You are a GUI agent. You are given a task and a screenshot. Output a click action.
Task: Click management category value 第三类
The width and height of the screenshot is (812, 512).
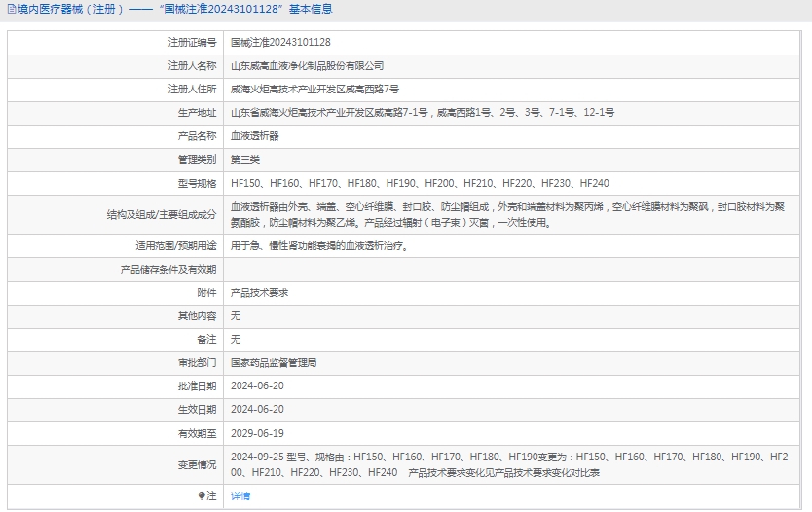point(244,160)
